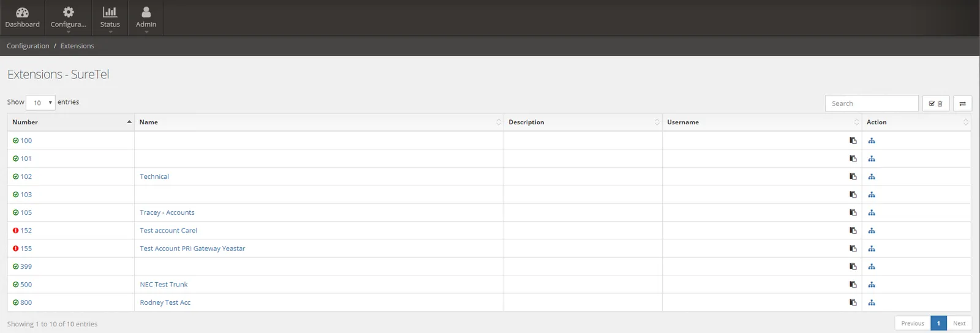Click sitemap action icon for extension 800
This screenshot has width=980, height=333.
point(872,302)
